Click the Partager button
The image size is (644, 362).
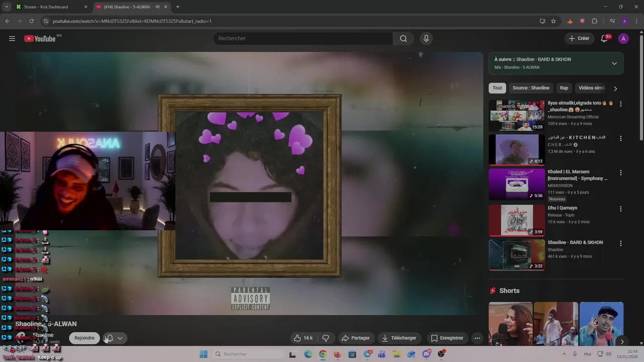355,338
